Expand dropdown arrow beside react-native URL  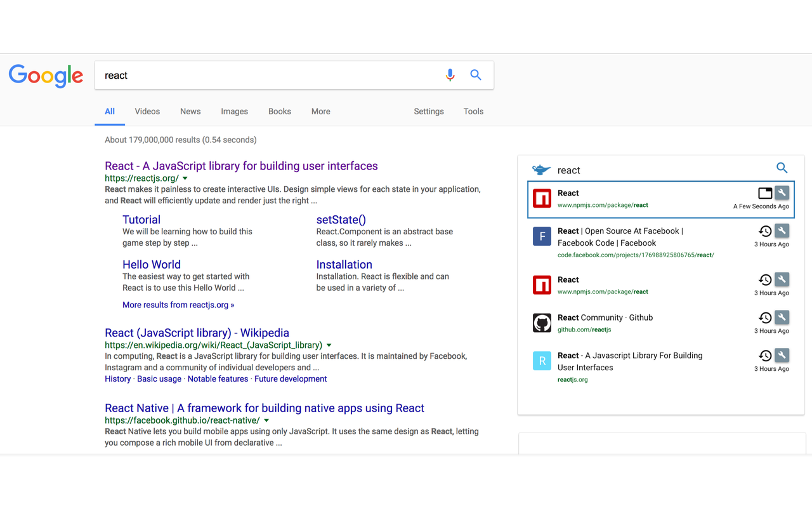tap(266, 420)
